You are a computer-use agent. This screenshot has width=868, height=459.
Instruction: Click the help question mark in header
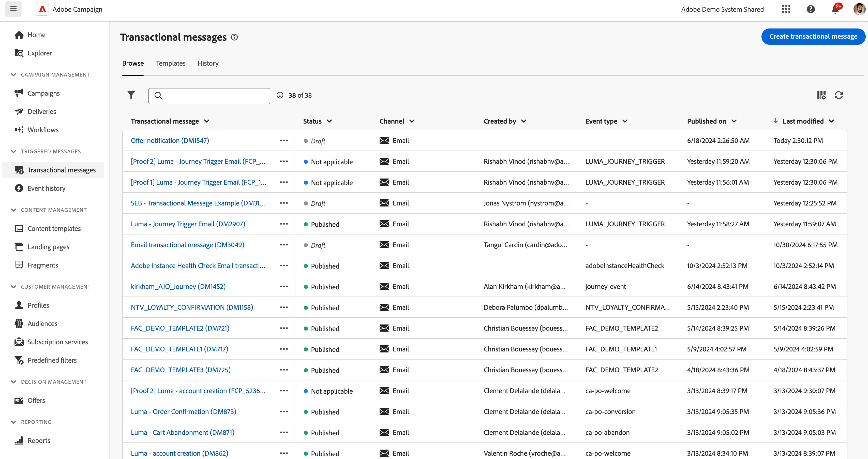[x=810, y=9]
